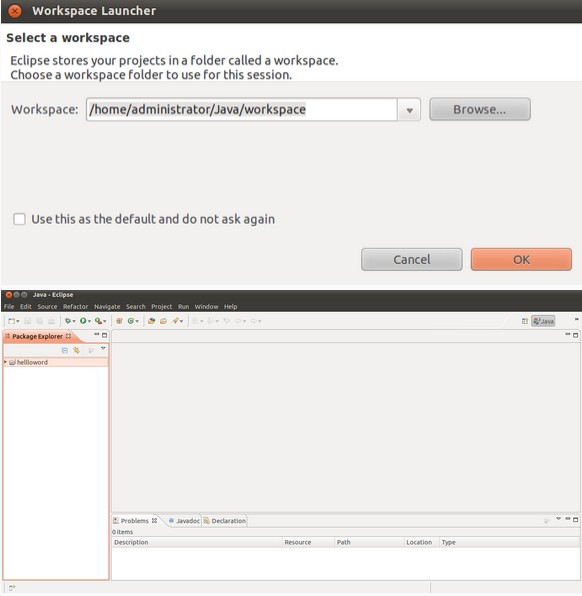Click the Type column header
The image size is (582, 596).
[x=509, y=542]
